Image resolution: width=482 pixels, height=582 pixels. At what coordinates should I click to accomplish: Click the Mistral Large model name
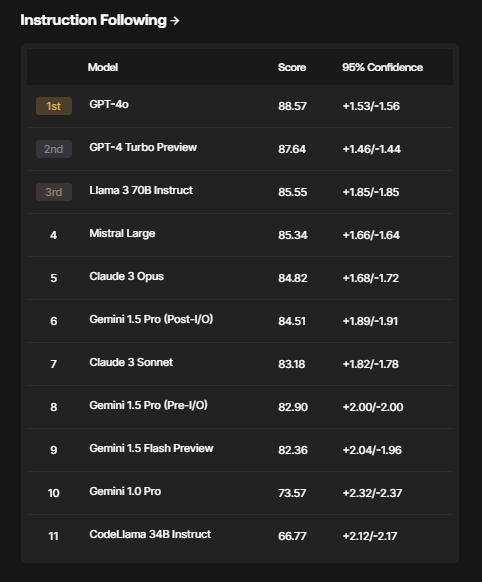122,233
